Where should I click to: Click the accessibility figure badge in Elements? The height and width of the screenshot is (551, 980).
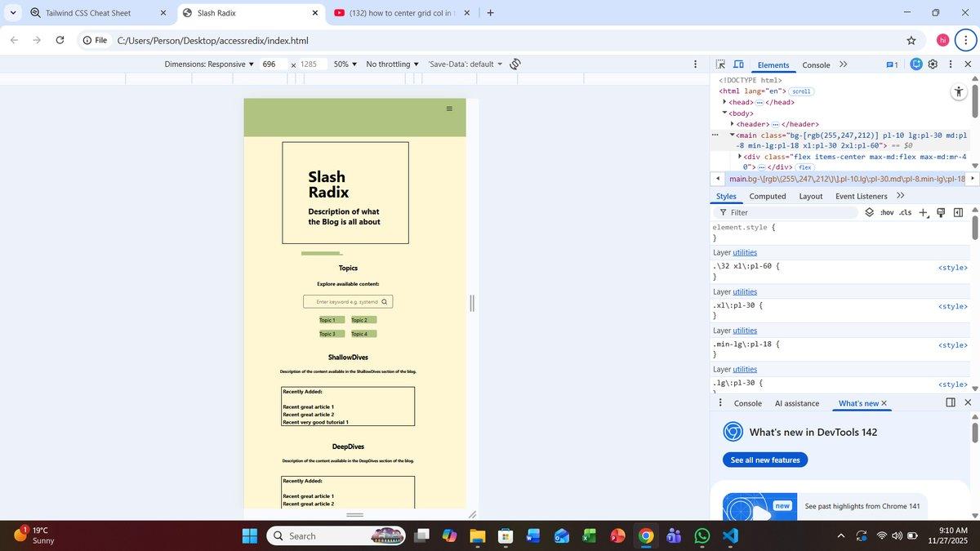(959, 92)
